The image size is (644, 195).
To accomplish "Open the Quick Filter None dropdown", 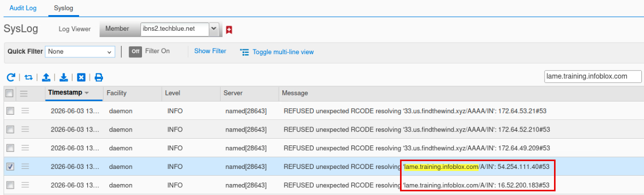I will tap(80, 52).
